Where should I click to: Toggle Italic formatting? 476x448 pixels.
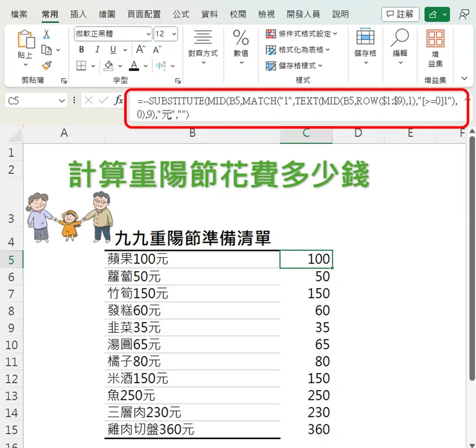[x=97, y=49]
